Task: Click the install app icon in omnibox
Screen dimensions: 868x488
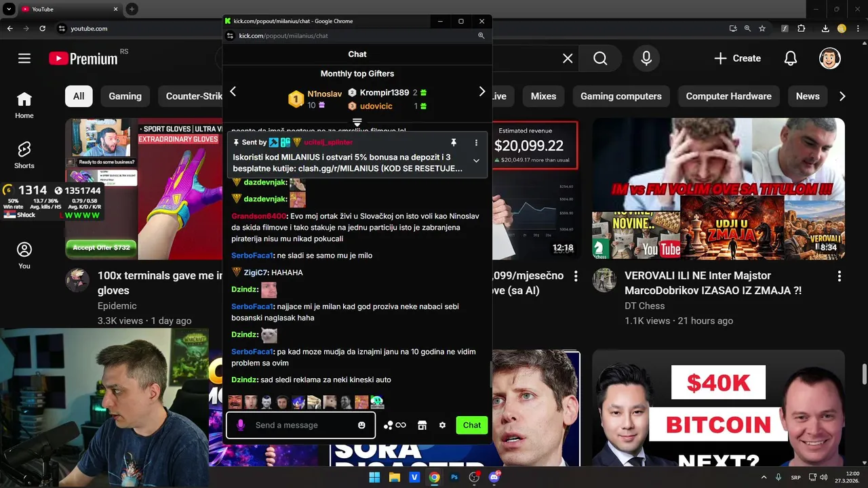Action: pyautogui.click(x=733, y=28)
